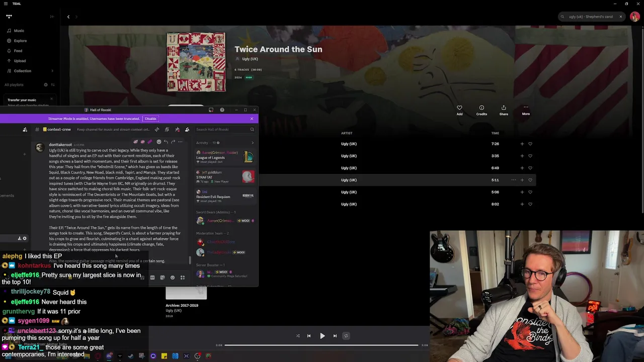Open pinned messages in Discord
This screenshot has width=644, height=362.
177,129
